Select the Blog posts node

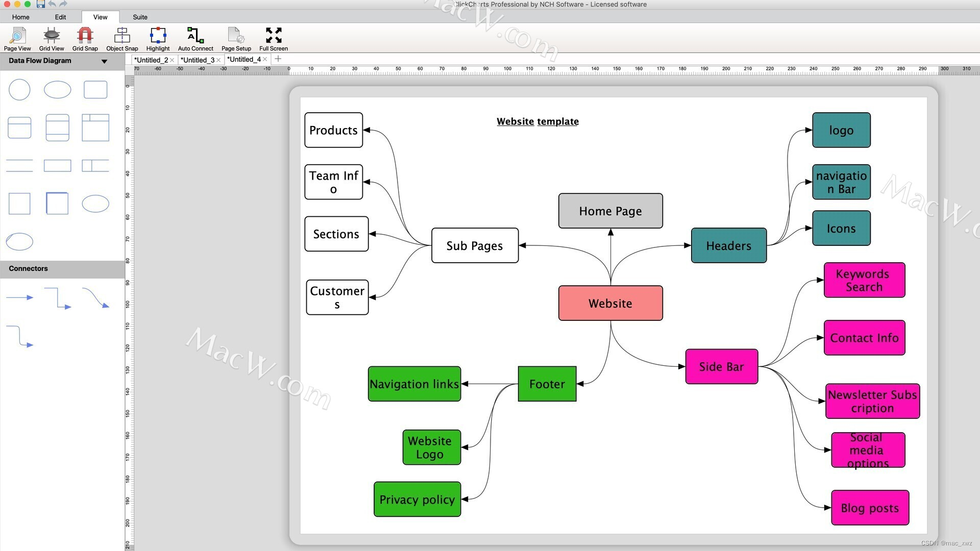870,508
